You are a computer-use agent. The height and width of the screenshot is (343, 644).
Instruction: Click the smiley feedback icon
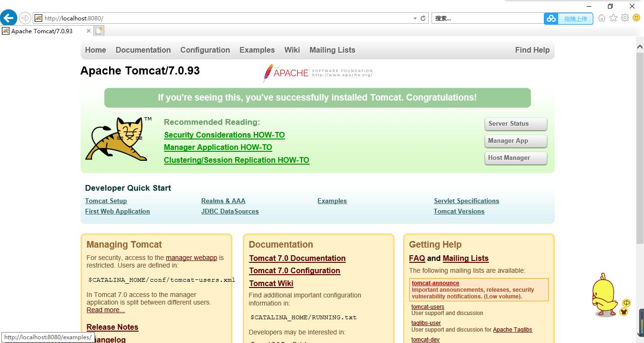[x=636, y=18]
